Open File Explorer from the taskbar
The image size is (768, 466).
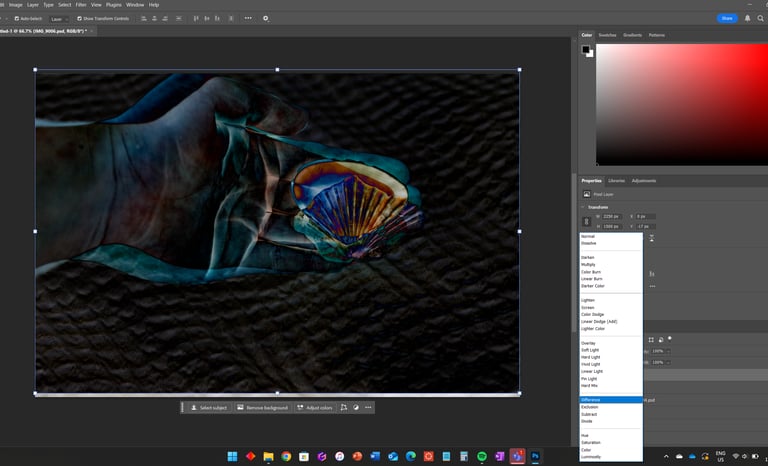tap(268, 456)
